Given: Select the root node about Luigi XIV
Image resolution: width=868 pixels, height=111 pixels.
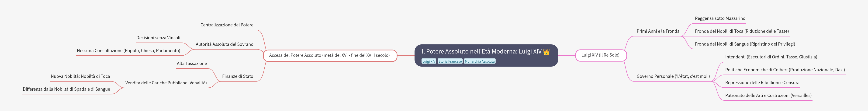Looking at the screenshot, I should [x=486, y=55].
